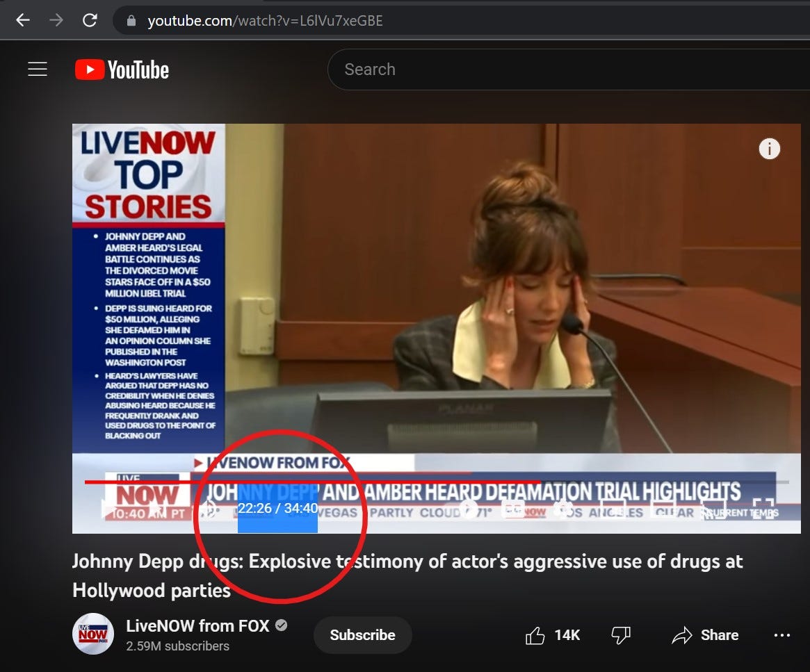This screenshot has height=672, width=810.
Task: Share the video
Action: 704,635
